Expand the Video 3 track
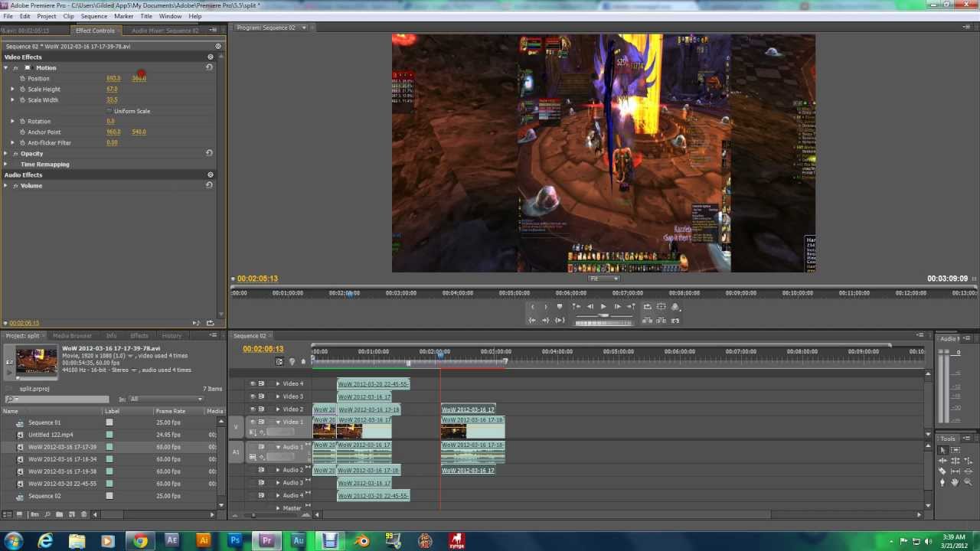This screenshot has height=551, width=980. [278, 396]
